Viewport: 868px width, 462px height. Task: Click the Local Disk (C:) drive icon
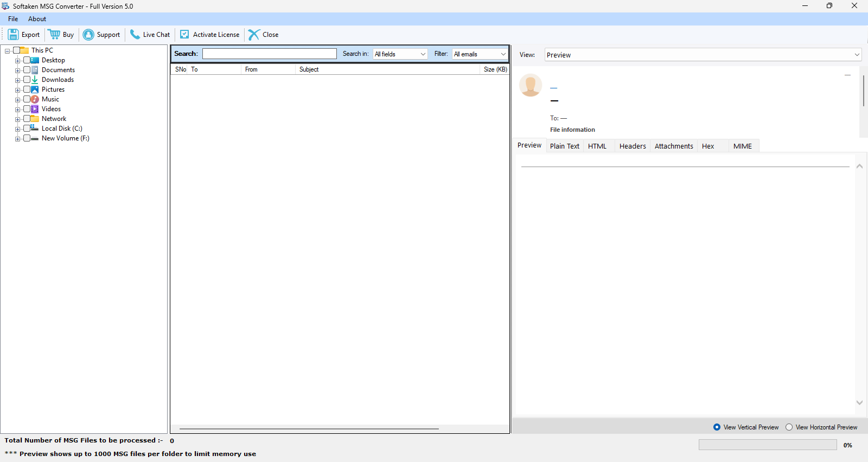tap(35, 129)
